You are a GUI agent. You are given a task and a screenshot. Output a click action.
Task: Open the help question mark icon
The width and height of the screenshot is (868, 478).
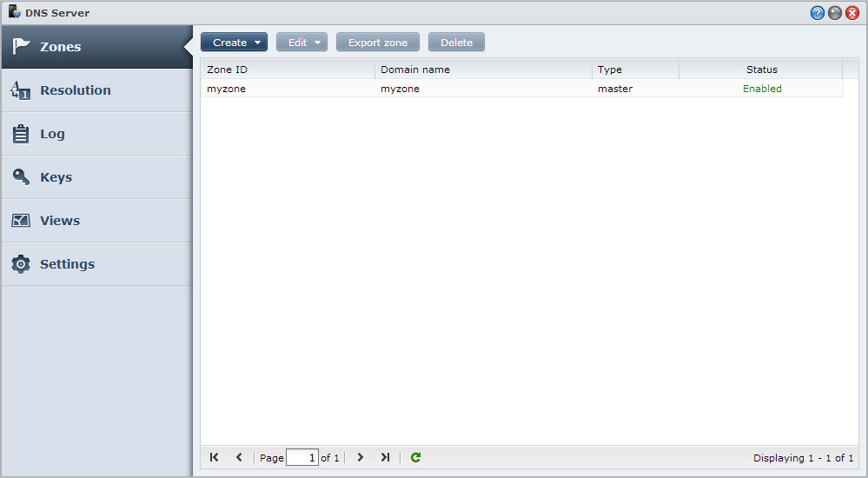pyautogui.click(x=817, y=13)
